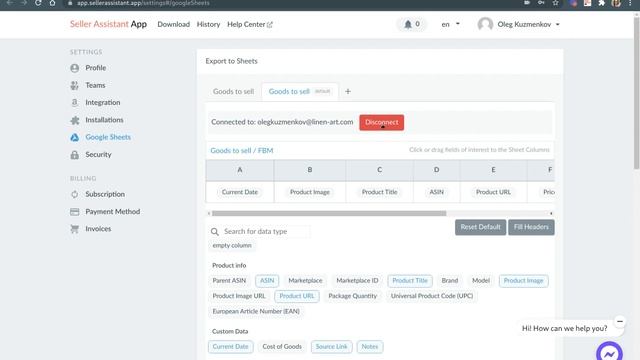Click Product Image cell in column B
The width and height of the screenshot is (640, 360).
point(310,192)
